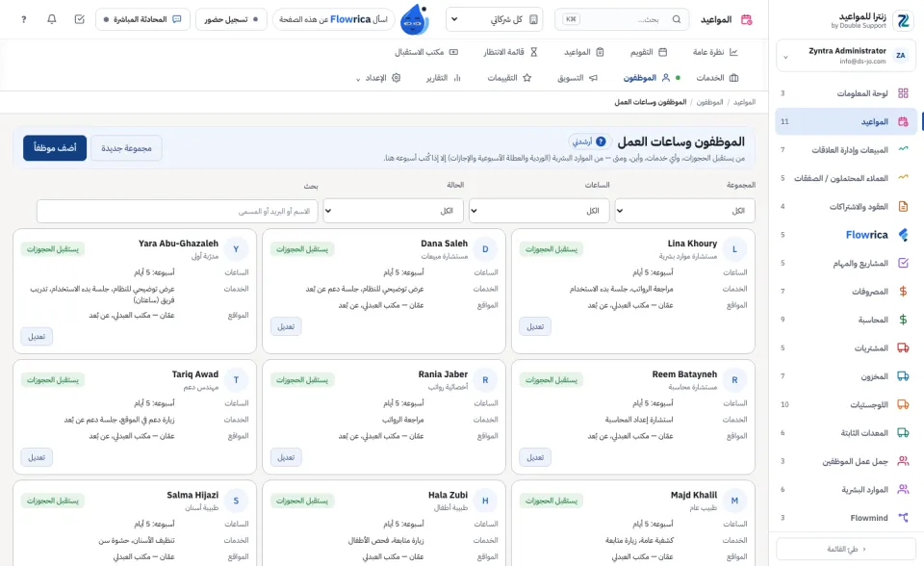924x566 pixels.
Task: Open المبيعات وإدارة العلاقات in sidebar
Action: (846, 150)
